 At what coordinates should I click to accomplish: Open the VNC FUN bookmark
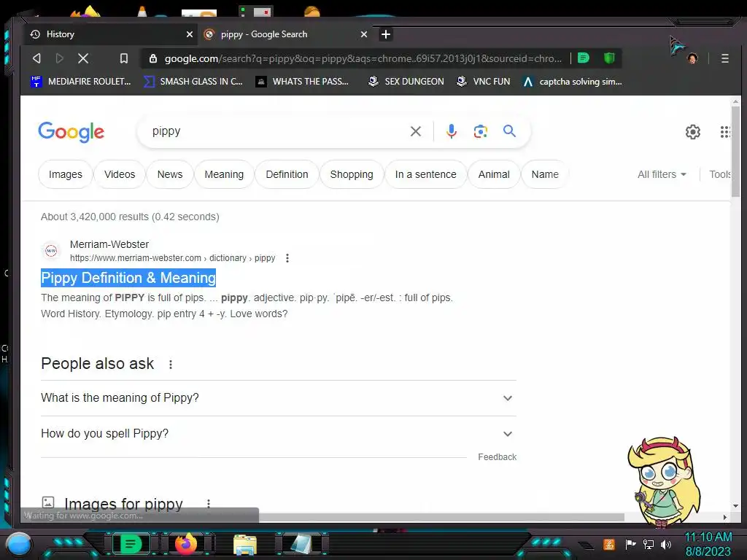[x=483, y=82]
